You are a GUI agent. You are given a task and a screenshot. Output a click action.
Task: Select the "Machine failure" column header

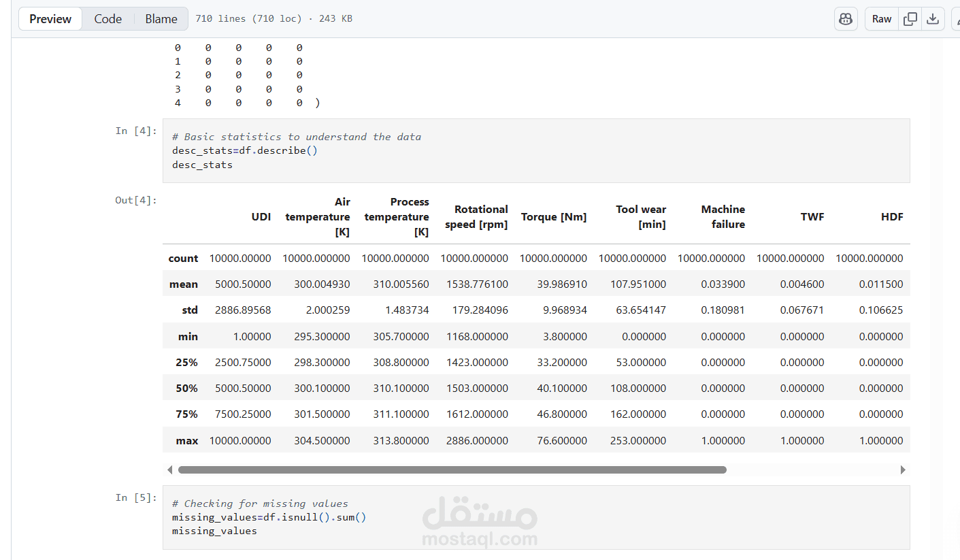pyautogui.click(x=723, y=217)
